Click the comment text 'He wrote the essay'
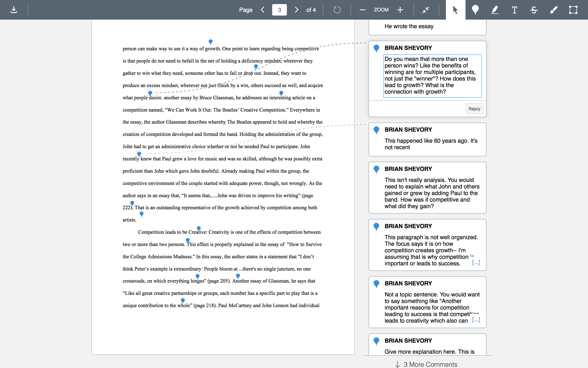 pyautogui.click(x=409, y=26)
